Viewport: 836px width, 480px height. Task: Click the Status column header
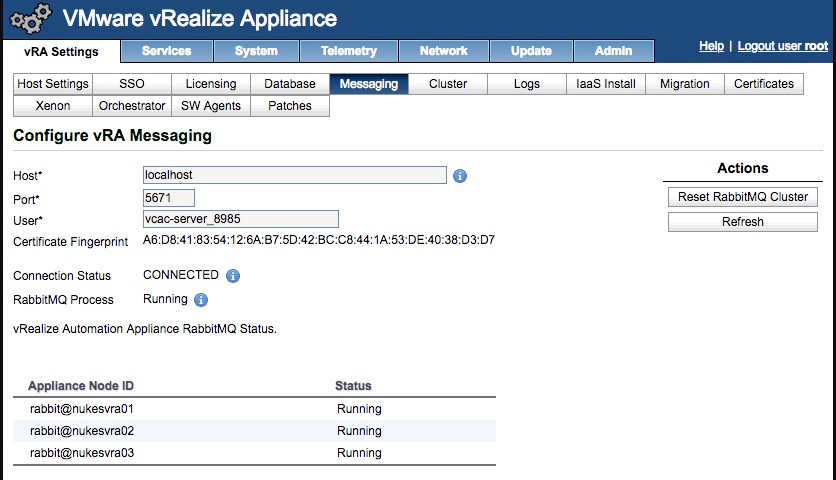tap(353, 386)
